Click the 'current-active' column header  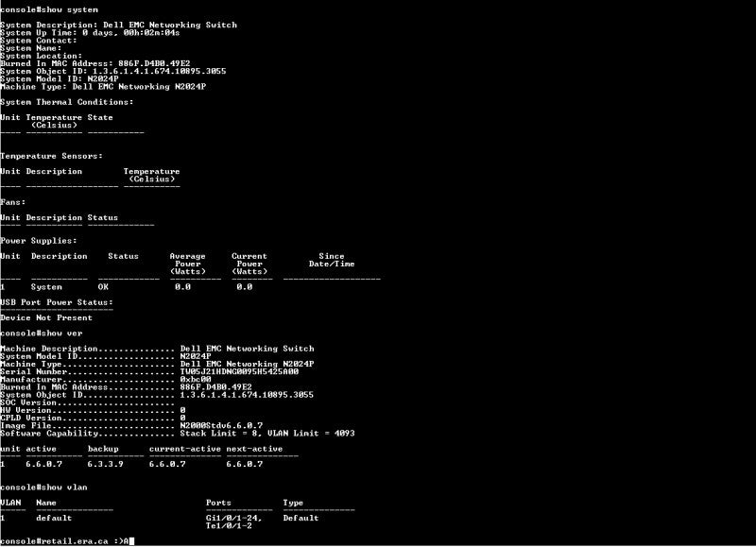[x=184, y=449]
